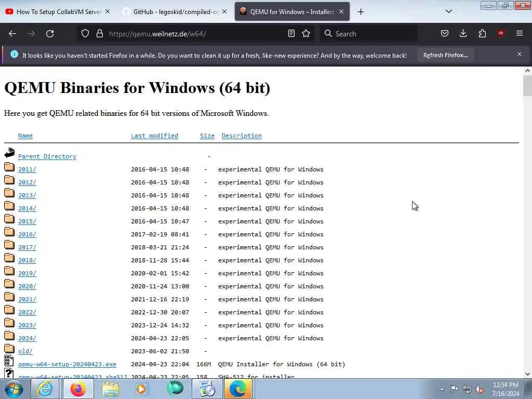The height and width of the screenshot is (399, 532).
Task: Click the address bar URL field
Action: coord(195,34)
